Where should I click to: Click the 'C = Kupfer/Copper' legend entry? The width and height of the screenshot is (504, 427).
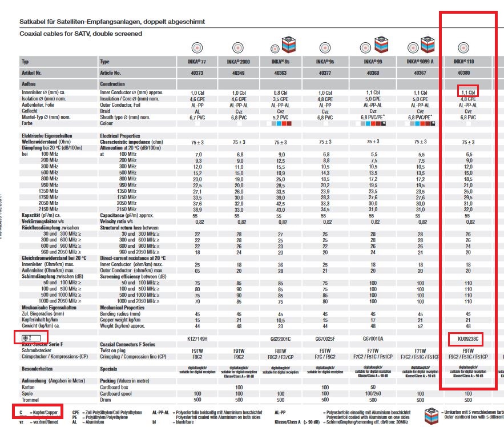[x=38, y=410]
